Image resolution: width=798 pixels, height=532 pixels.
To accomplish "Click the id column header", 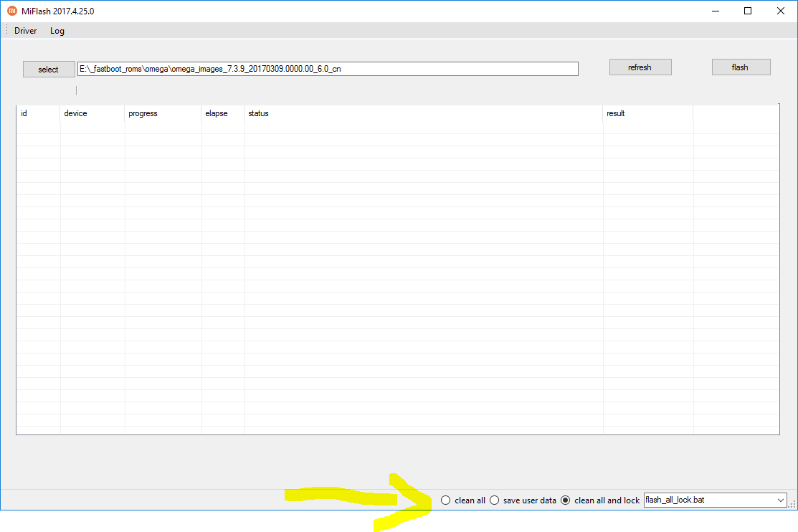I will (38, 113).
